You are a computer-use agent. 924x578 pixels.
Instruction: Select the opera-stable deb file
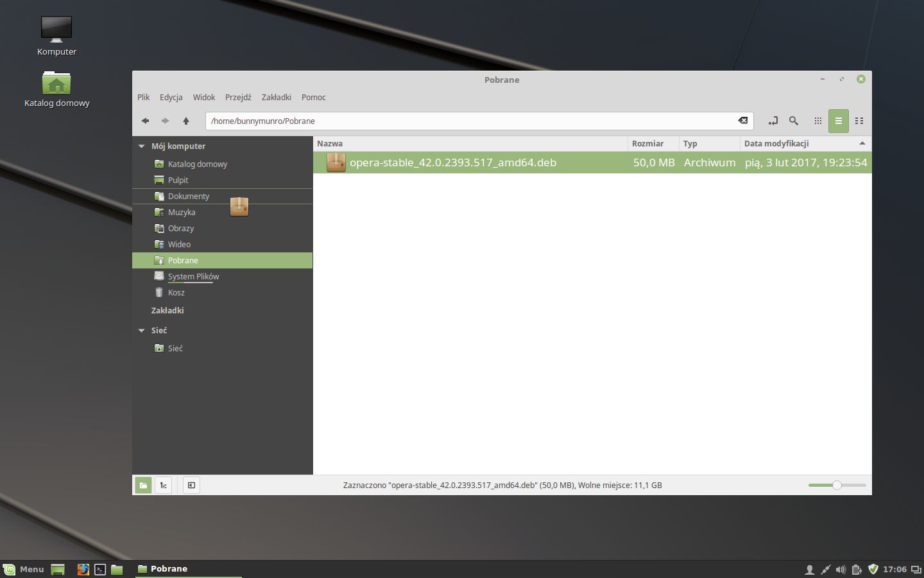coord(592,163)
